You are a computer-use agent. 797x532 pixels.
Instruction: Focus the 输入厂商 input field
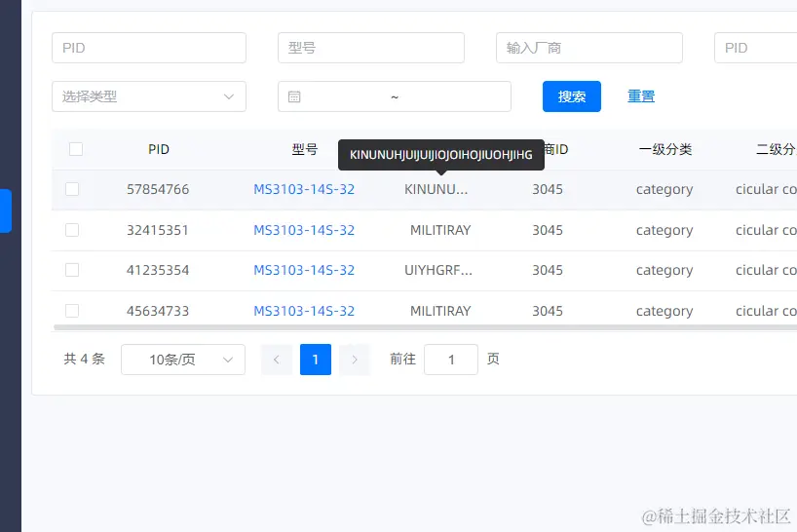[589, 48]
